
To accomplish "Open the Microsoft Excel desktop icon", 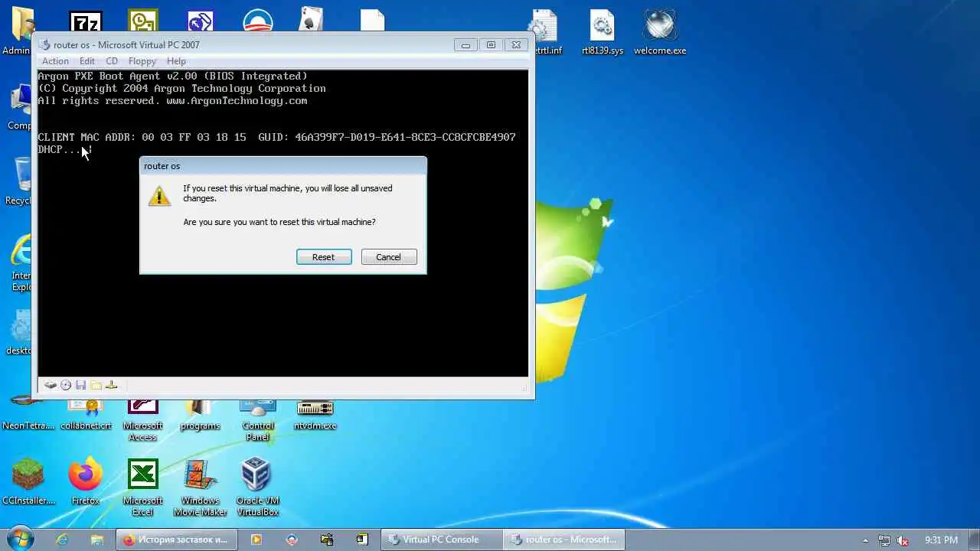I will [142, 487].
